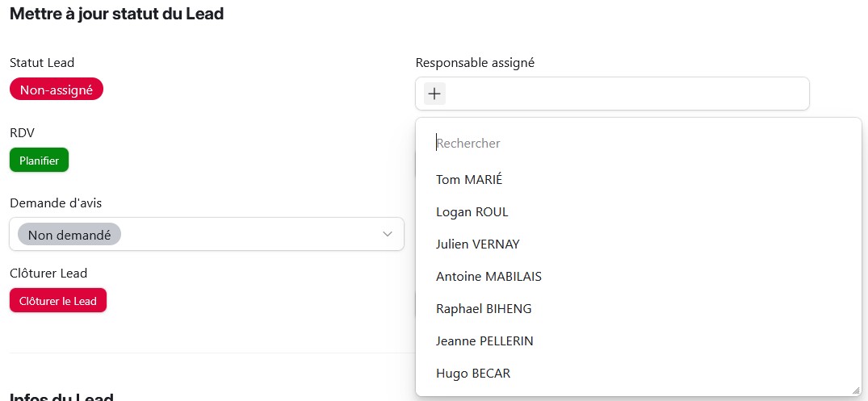Viewport: 868px width, 401px height.
Task: Focus the Rechercher search field
Action: pyautogui.click(x=638, y=143)
